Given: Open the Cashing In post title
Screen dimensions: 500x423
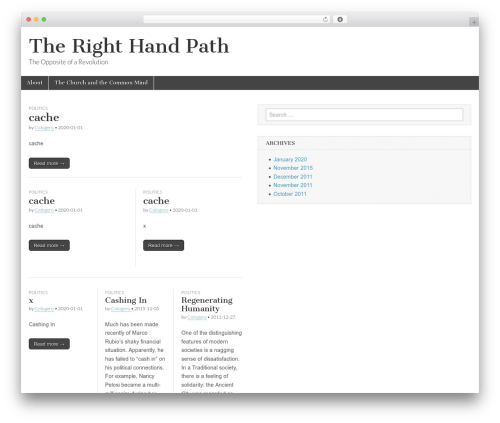Looking at the screenshot, I should 126,300.
